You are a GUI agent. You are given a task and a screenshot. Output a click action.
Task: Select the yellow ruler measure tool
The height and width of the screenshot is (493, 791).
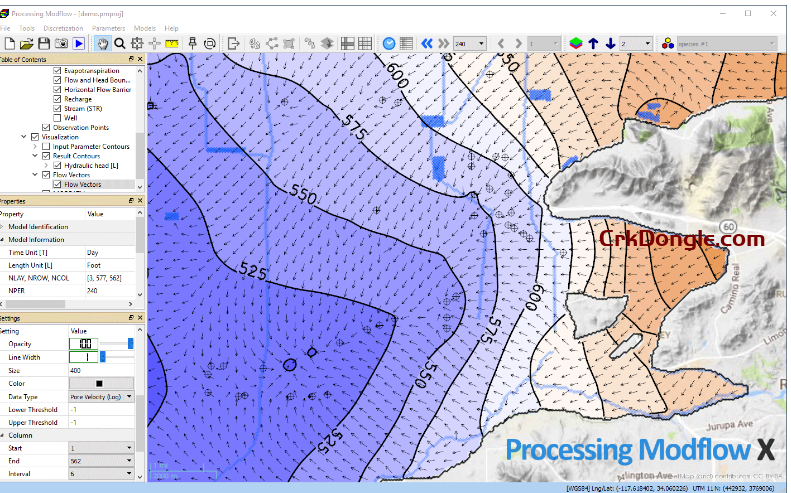172,44
